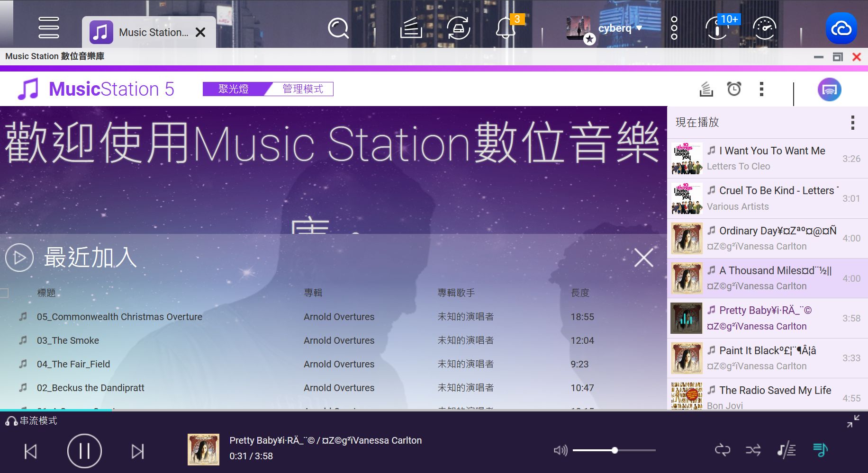Image resolution: width=868 pixels, height=473 pixels.
Task: Pause the current playback
Action: click(x=84, y=451)
